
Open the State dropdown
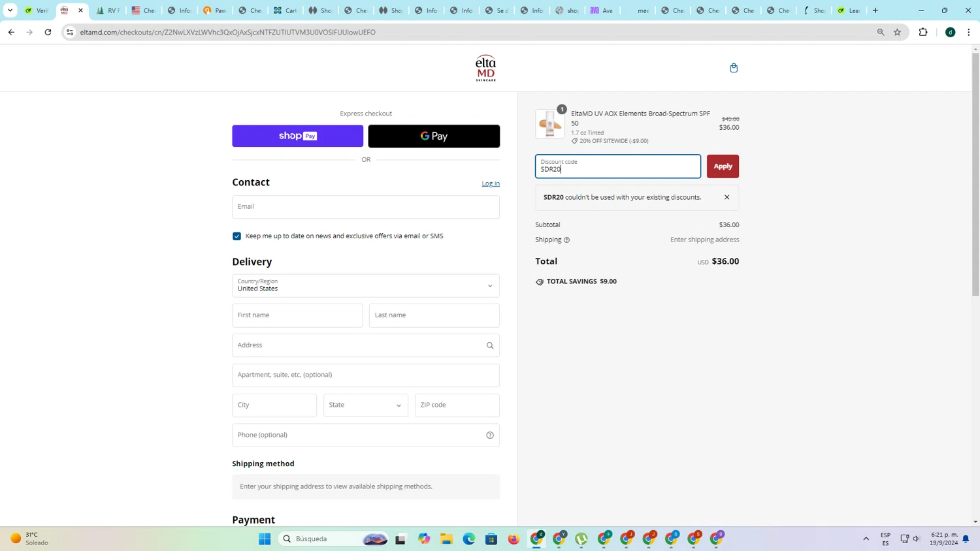[x=366, y=405]
